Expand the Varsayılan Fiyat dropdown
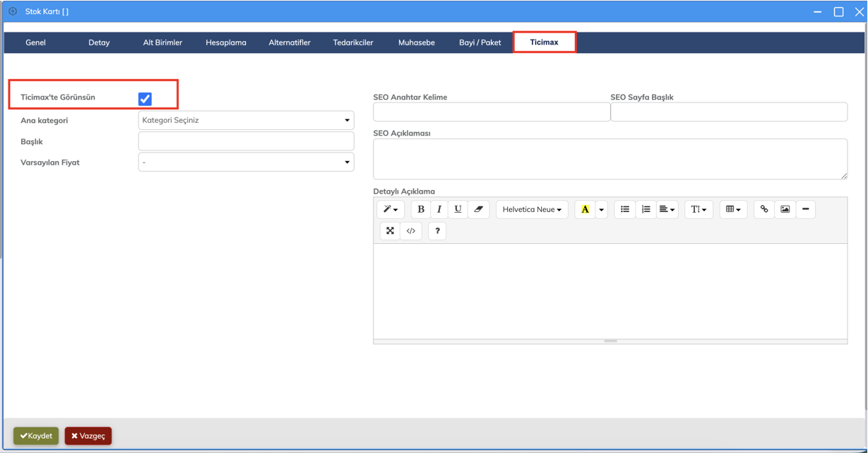 pyautogui.click(x=246, y=163)
